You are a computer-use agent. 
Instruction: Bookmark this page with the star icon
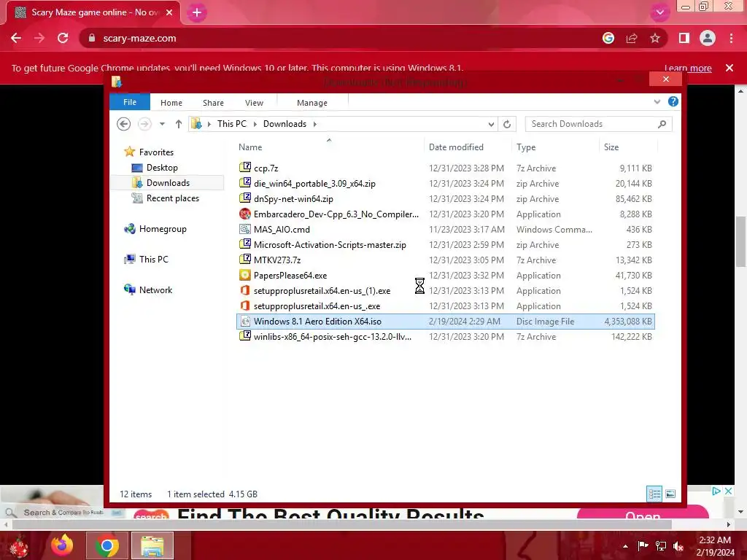point(655,38)
